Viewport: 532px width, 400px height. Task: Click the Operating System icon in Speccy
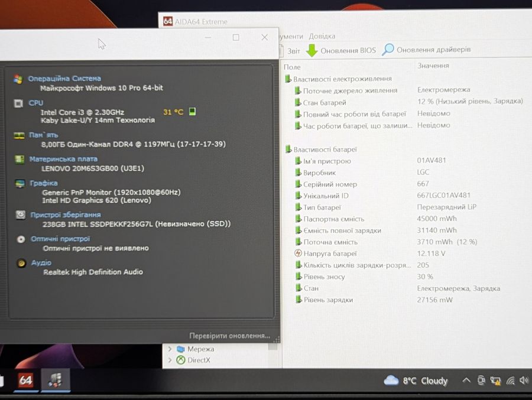[18, 79]
